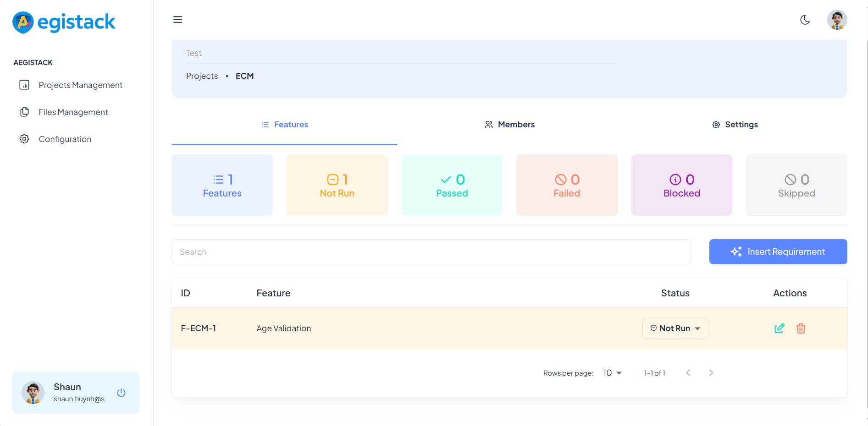Click the hamburger menu icon at top
Viewport: 868px width, 426px height.
coord(177,19)
